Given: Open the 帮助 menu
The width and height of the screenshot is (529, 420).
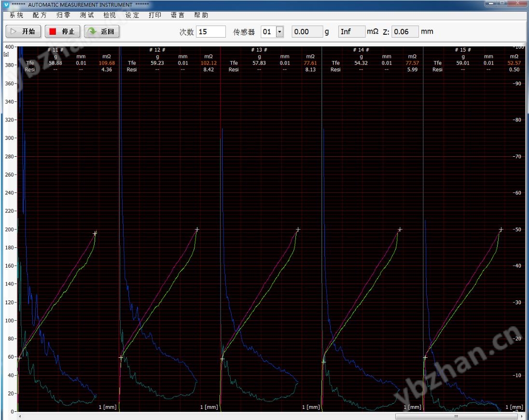Looking at the screenshot, I should pyautogui.click(x=201, y=15).
